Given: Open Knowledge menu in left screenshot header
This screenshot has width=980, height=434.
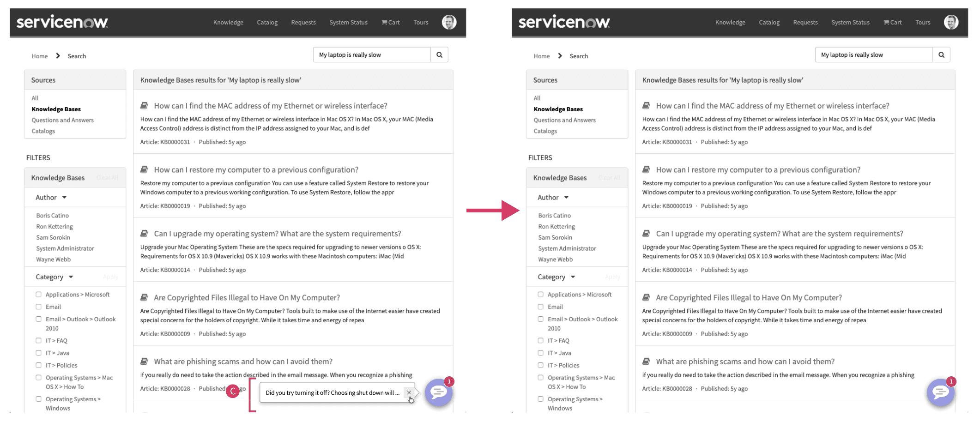Looking at the screenshot, I should point(228,22).
